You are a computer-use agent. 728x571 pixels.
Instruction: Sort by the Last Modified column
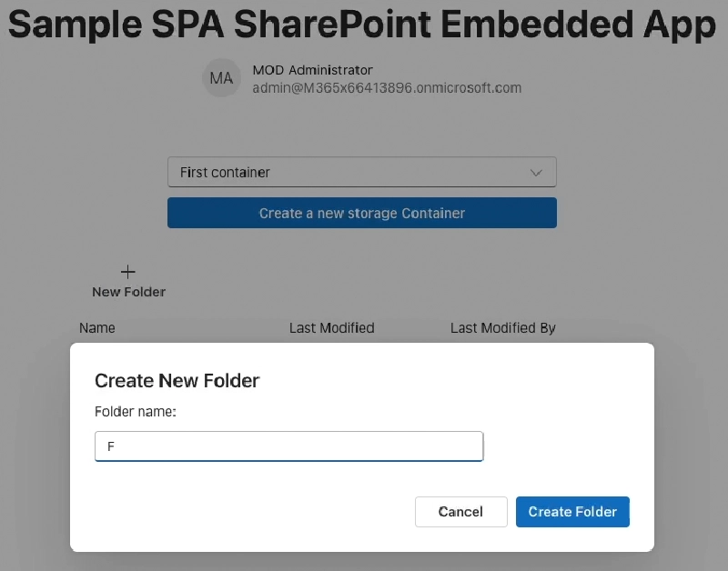(x=331, y=328)
